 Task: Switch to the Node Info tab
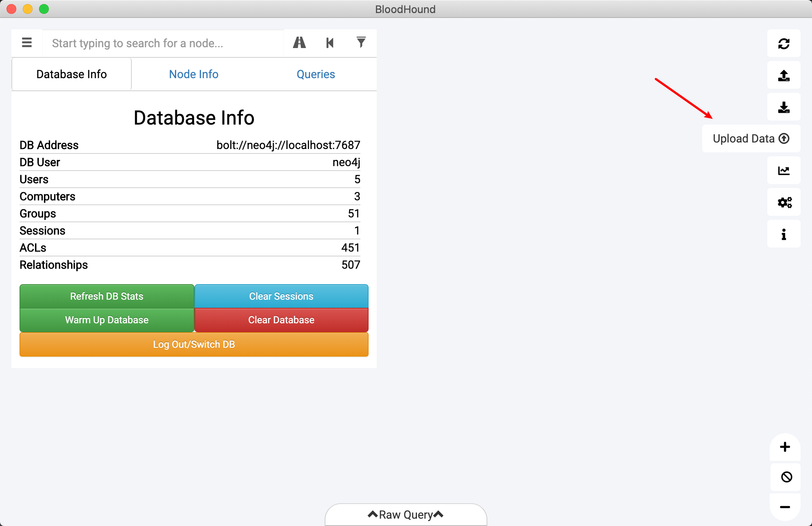point(194,75)
